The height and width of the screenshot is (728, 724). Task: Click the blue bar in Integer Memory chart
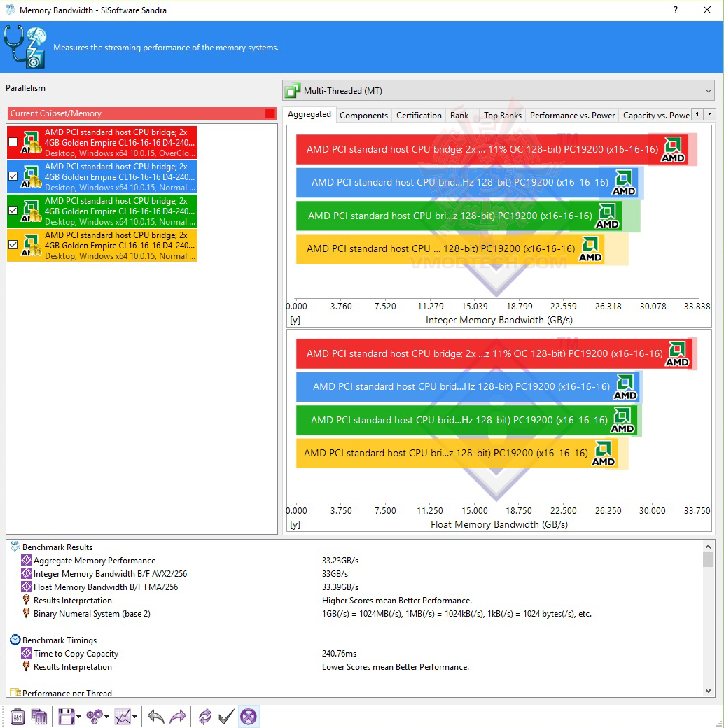pyautogui.click(x=467, y=183)
